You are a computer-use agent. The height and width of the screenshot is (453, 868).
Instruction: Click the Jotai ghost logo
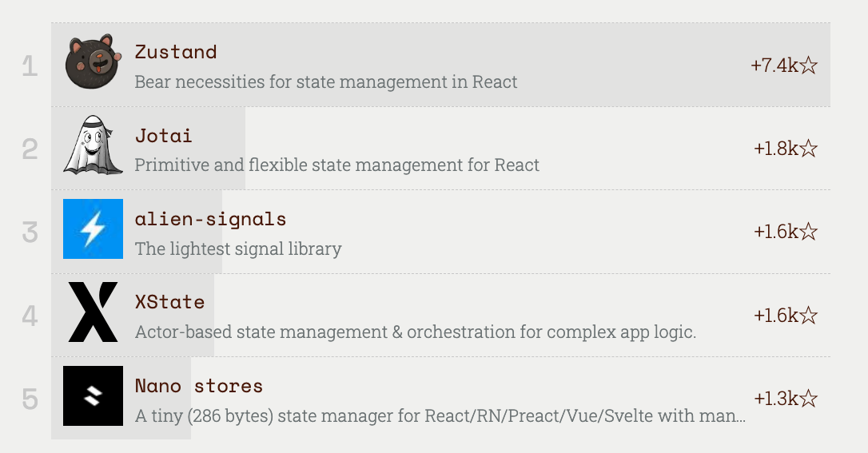(x=93, y=145)
